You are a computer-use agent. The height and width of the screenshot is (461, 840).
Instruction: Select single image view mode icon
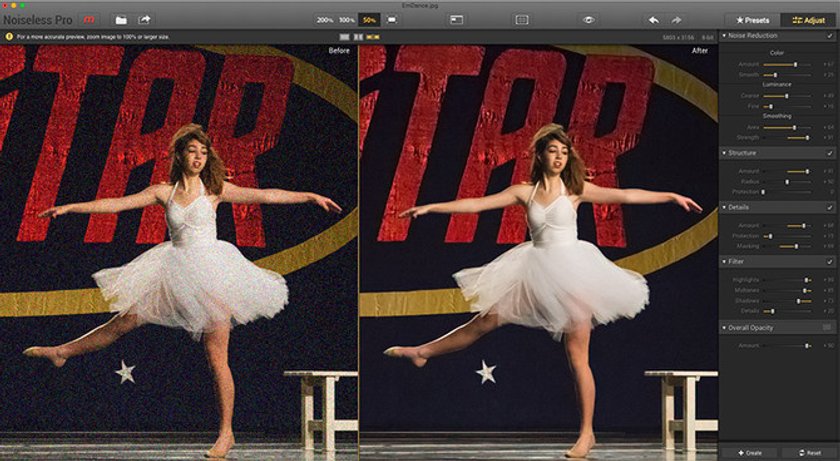(344, 37)
